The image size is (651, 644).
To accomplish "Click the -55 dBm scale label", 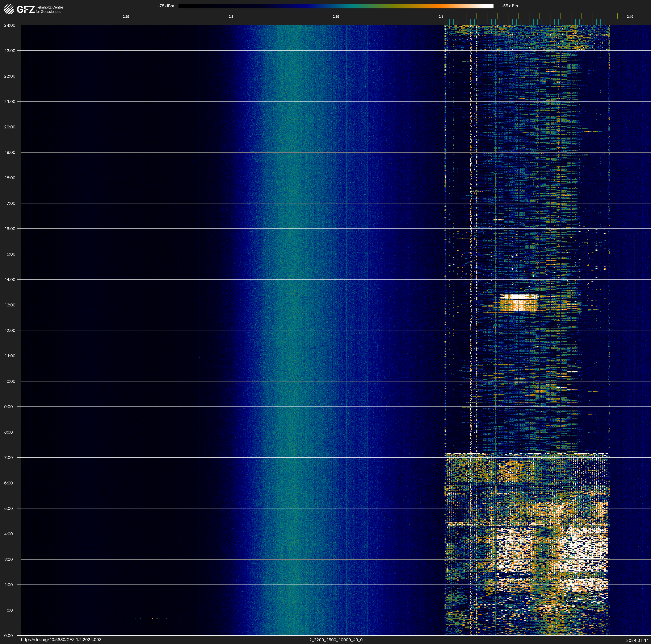I will point(510,6).
